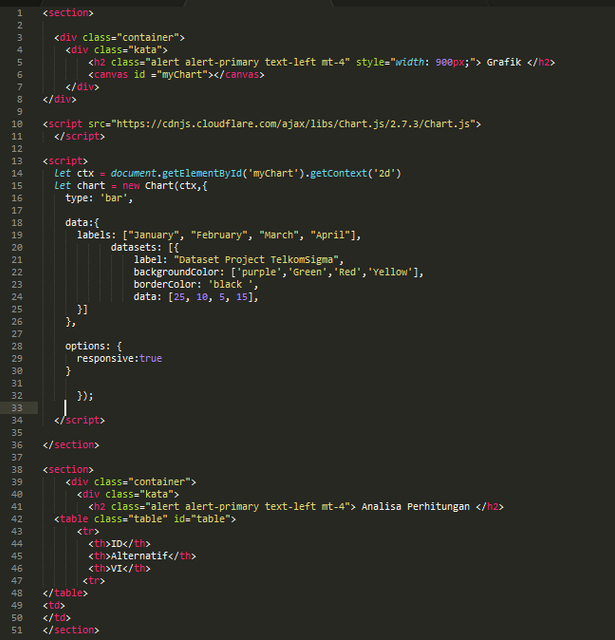This screenshot has height=640, width=615.
Task: Click the closing td tag on line 50
Action: pyautogui.click(x=57, y=618)
